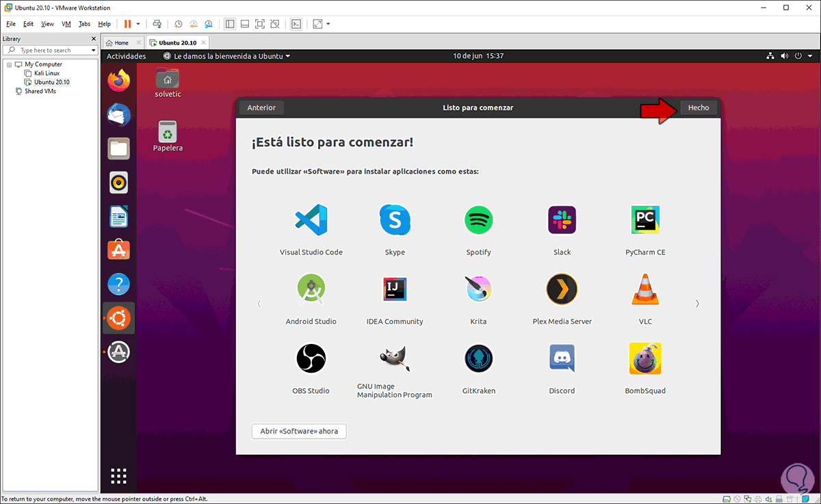The height and width of the screenshot is (504, 821).
Task: Select the OBS Studio app icon
Action: pos(311,358)
